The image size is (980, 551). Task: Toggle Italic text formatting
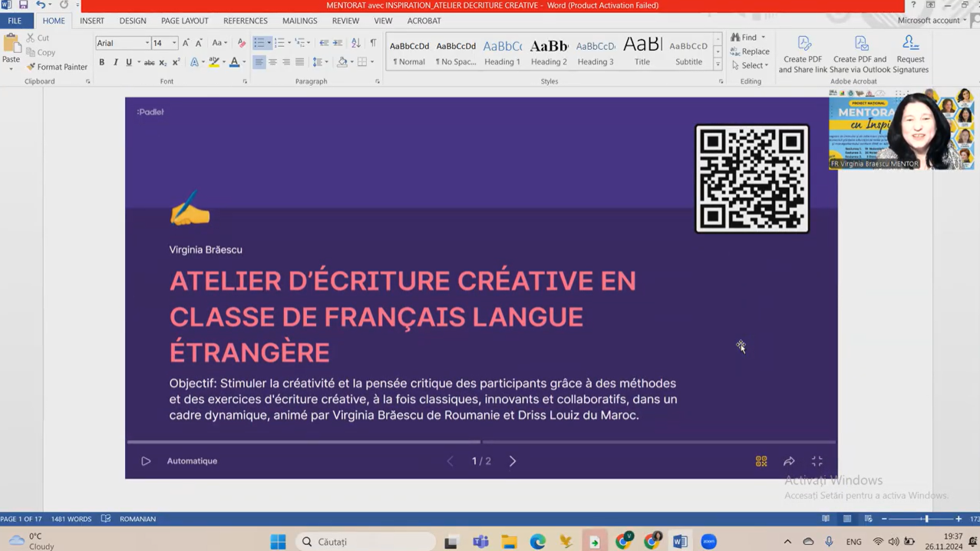[115, 62]
